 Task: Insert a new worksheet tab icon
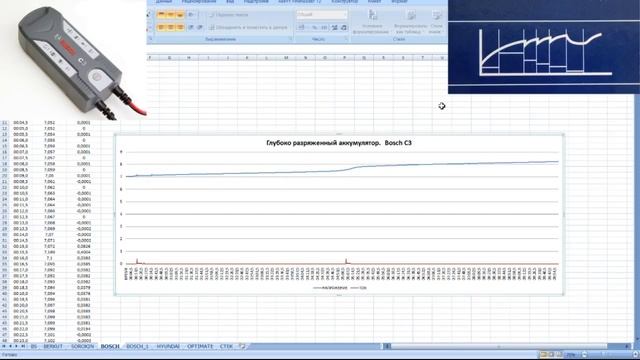click(x=242, y=346)
